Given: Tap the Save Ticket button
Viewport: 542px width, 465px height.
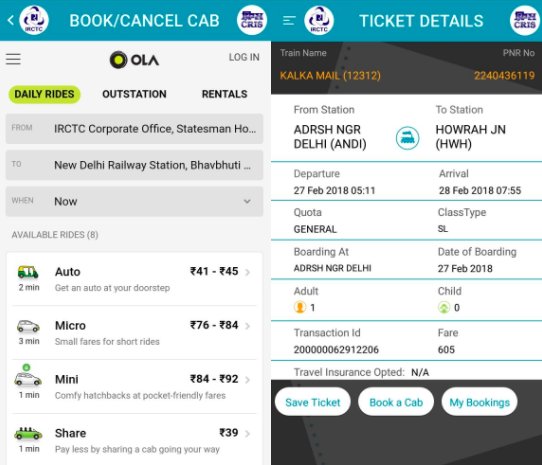Looking at the screenshot, I should point(312,402).
